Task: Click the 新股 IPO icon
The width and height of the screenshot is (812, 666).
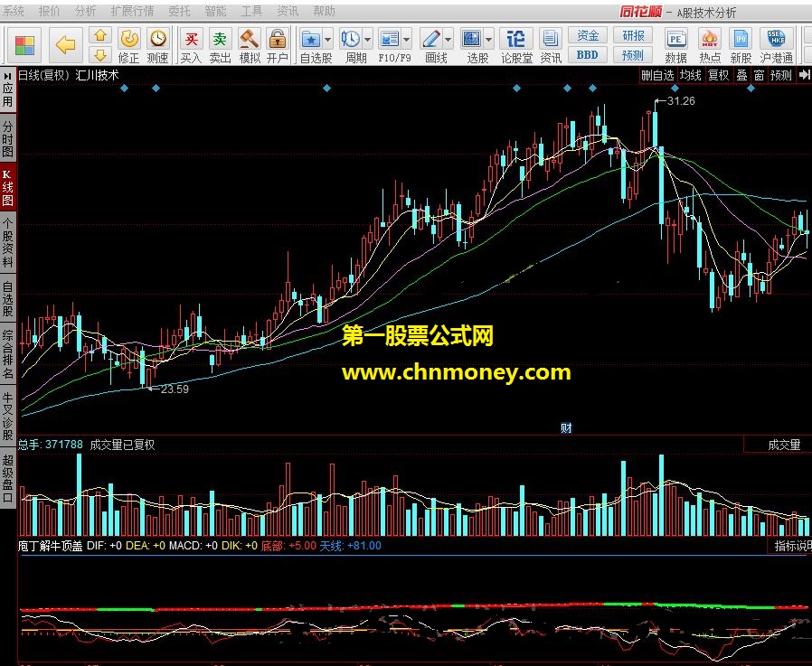Action: pyautogui.click(x=741, y=40)
